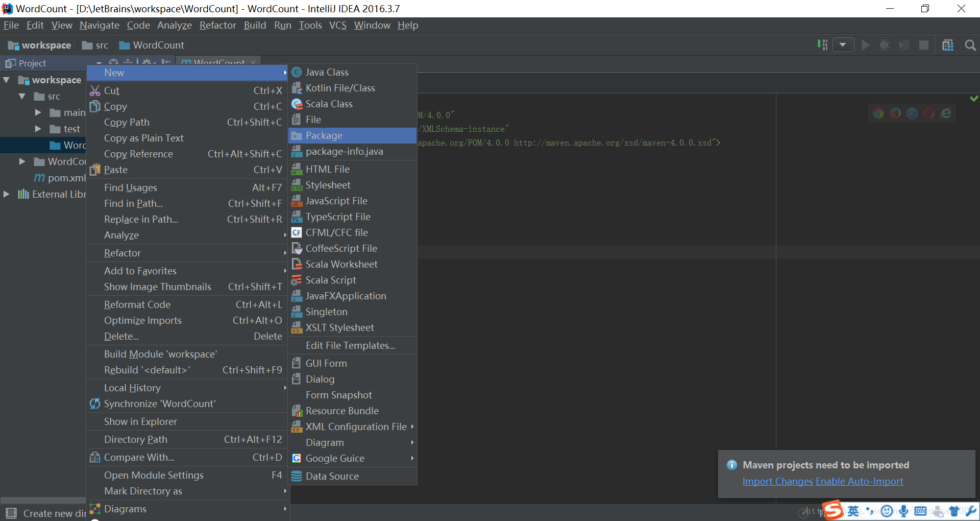
Task: Create a new JavaFXApplication
Action: coord(353,296)
